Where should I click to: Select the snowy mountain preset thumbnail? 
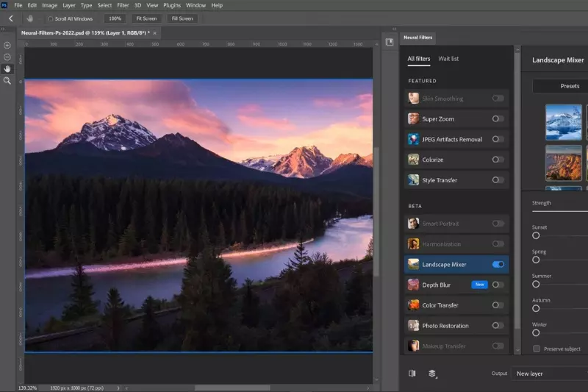[563, 122]
